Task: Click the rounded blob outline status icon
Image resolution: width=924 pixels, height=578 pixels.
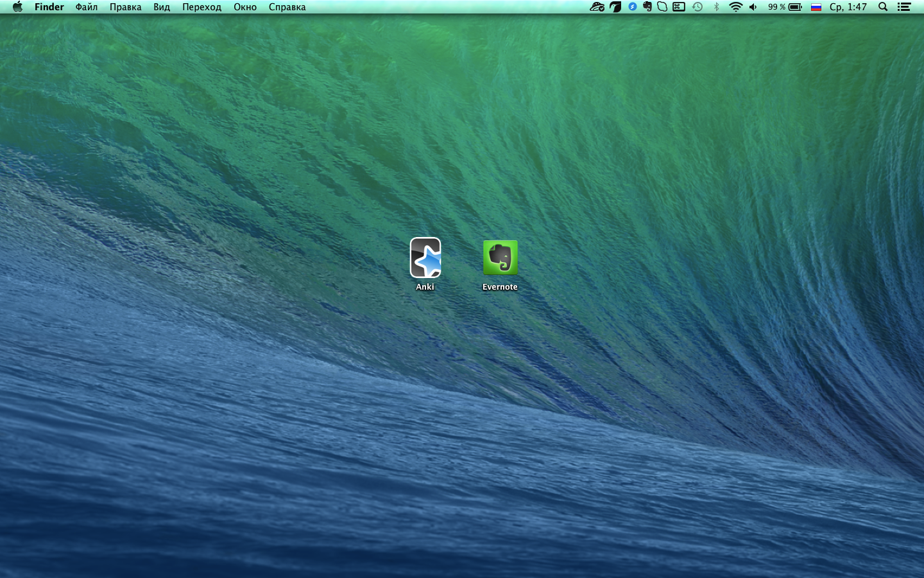Action: pyautogui.click(x=662, y=7)
